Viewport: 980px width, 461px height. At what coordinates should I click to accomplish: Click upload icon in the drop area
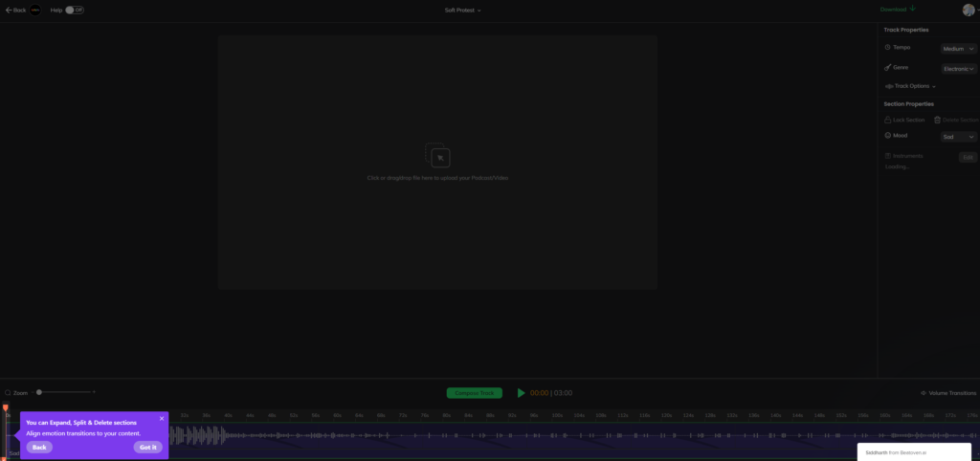pyautogui.click(x=437, y=155)
